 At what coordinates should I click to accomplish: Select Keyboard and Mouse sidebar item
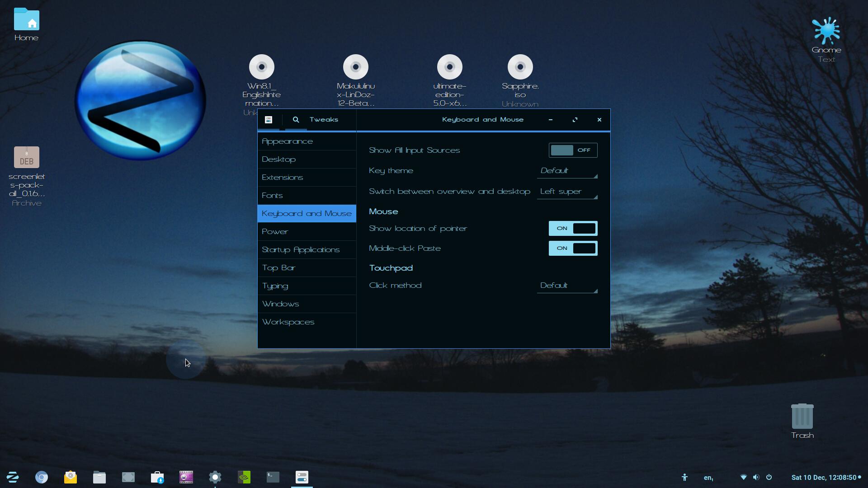point(307,213)
